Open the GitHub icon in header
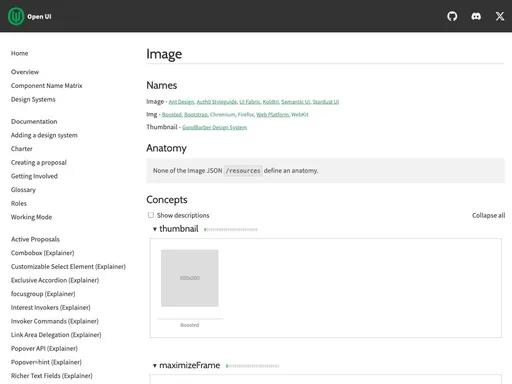This screenshot has width=512, height=384. [452, 16]
